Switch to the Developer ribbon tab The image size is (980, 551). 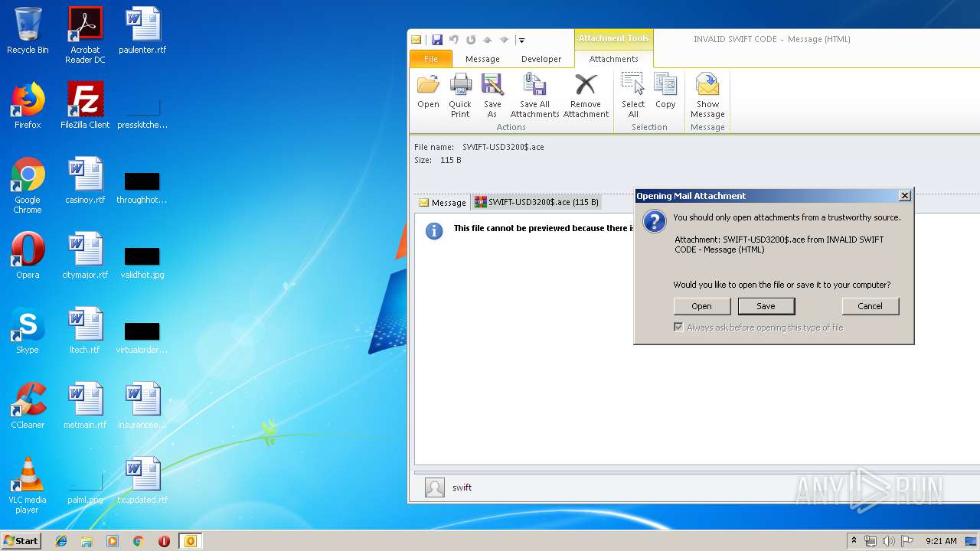pos(541,59)
